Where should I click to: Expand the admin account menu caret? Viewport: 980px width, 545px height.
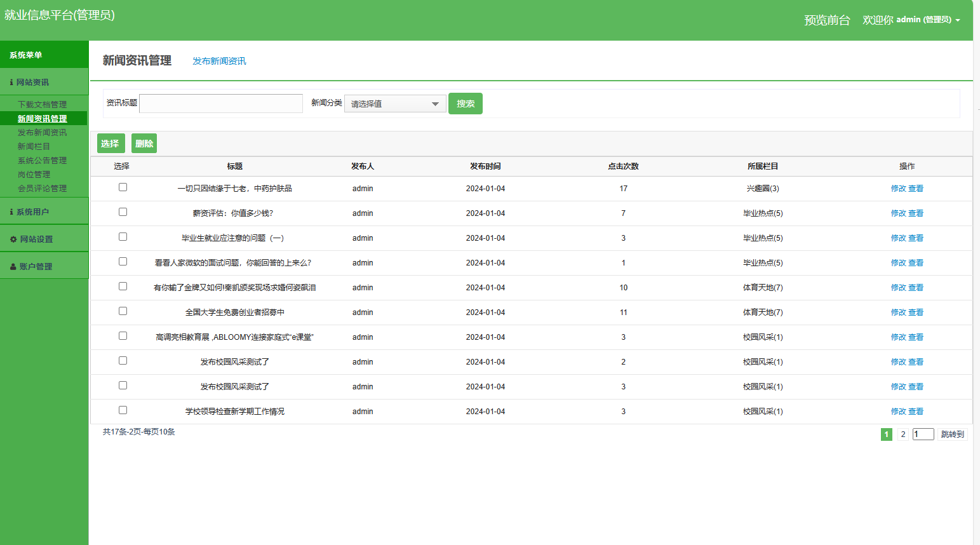click(958, 20)
